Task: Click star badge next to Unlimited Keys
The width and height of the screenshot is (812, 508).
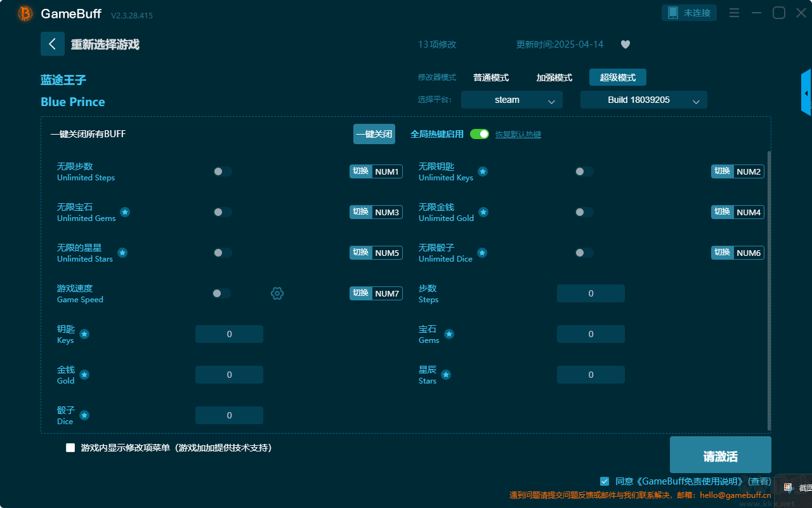Action: (483, 171)
